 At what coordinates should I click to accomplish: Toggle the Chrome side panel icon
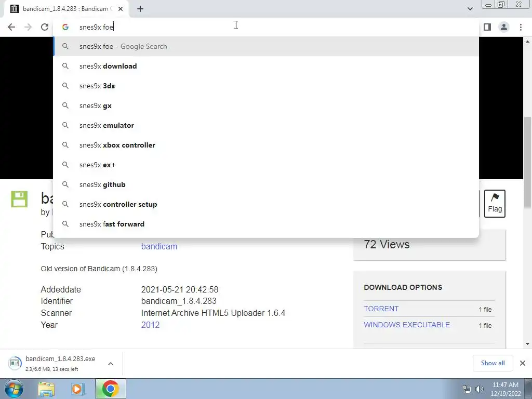(487, 27)
